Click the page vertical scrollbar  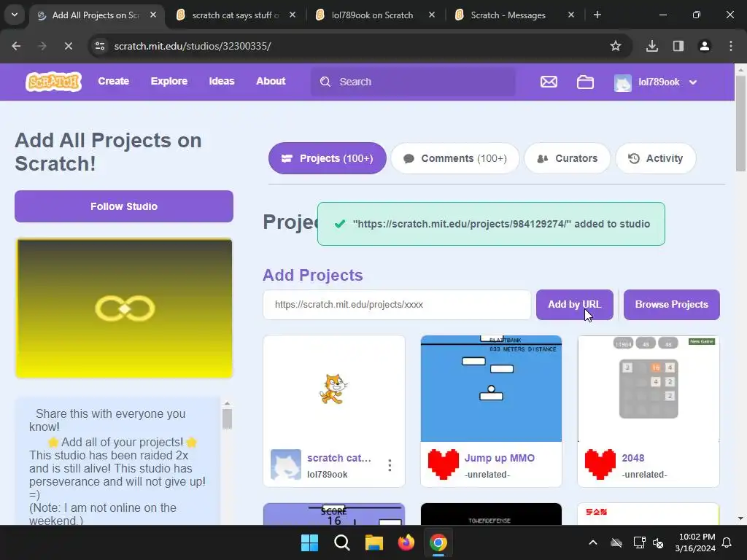(740, 122)
